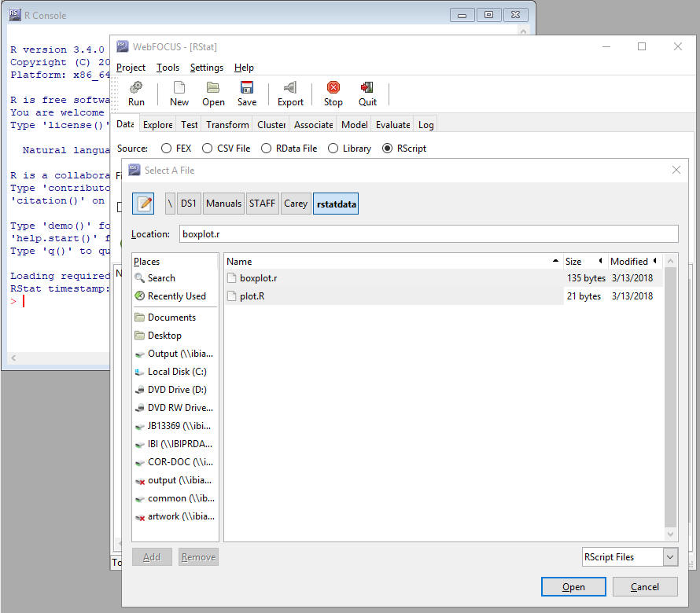Click the Quit toolbar icon
Screen dimensions: 700x613
tap(367, 87)
